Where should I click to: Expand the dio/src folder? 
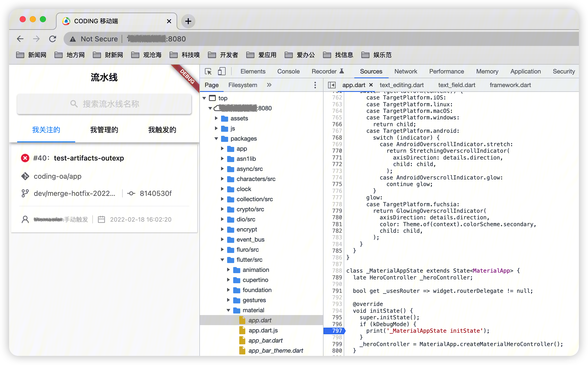tap(222, 219)
